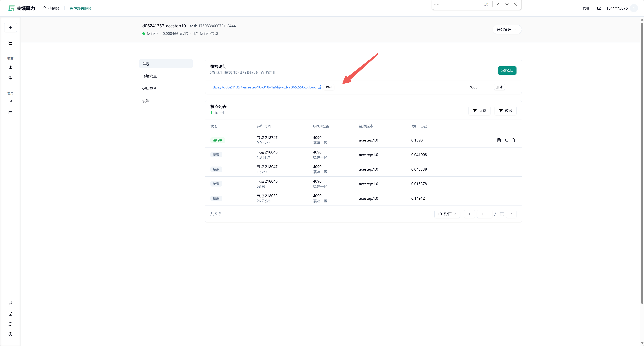This screenshot has height=346, width=644.
Task: Open the 状态 filter
Action: pyautogui.click(x=479, y=111)
